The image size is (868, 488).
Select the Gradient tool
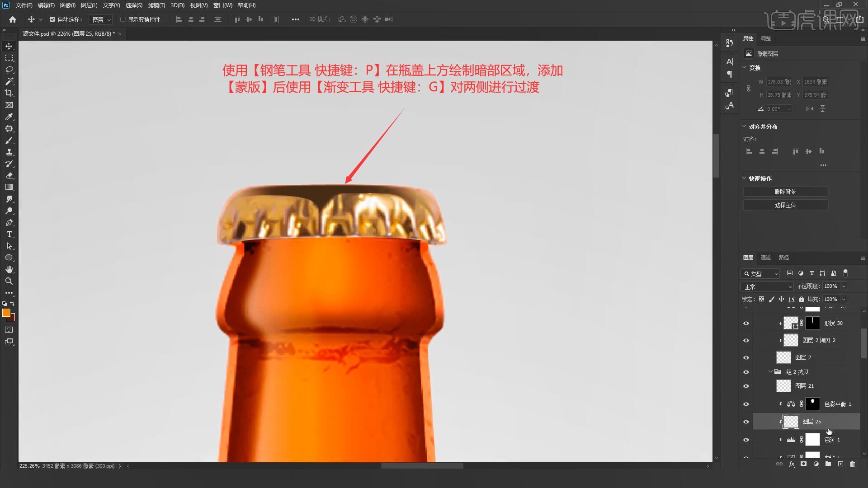(x=9, y=187)
